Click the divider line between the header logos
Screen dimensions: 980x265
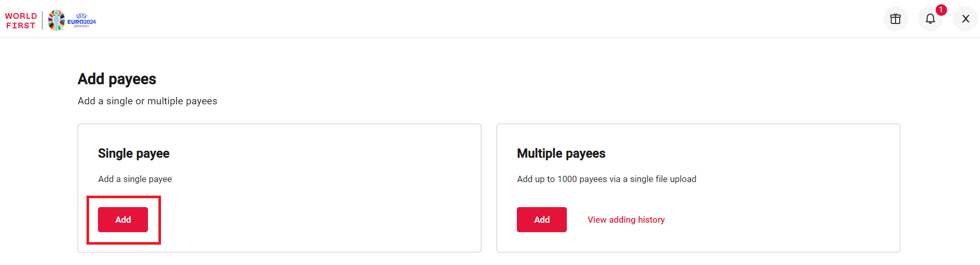42,20
